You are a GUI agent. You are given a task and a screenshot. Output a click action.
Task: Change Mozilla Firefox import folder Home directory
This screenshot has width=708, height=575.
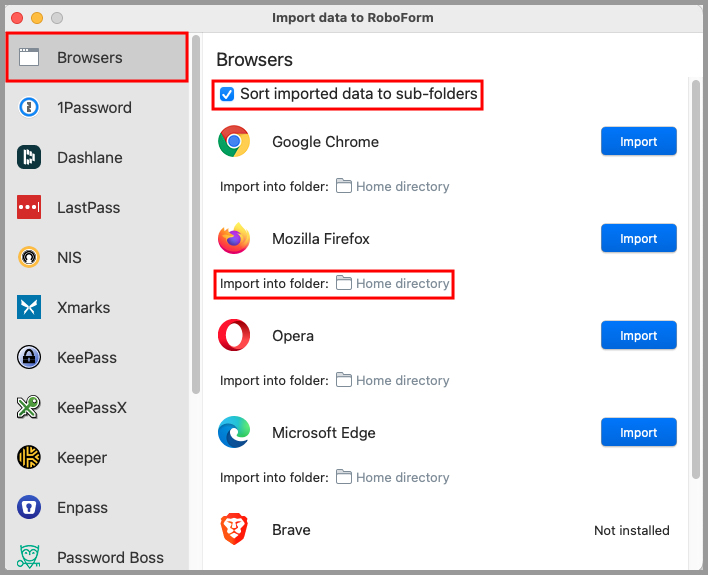[x=392, y=284]
